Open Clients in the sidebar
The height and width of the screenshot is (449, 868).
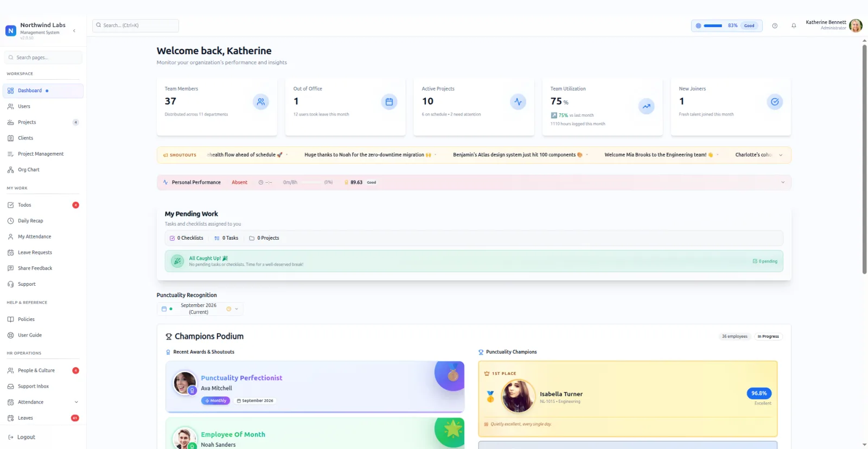pos(43,138)
